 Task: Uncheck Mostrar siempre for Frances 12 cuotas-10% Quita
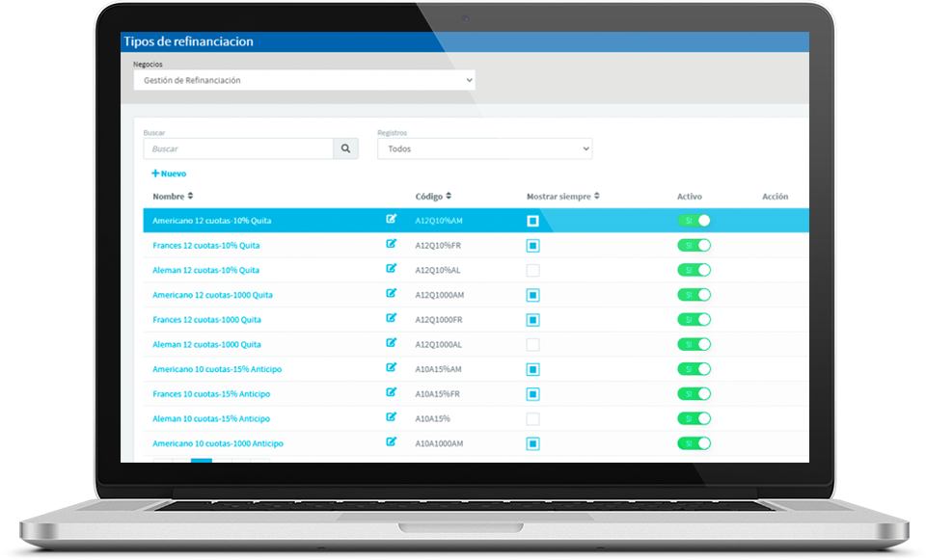point(532,246)
